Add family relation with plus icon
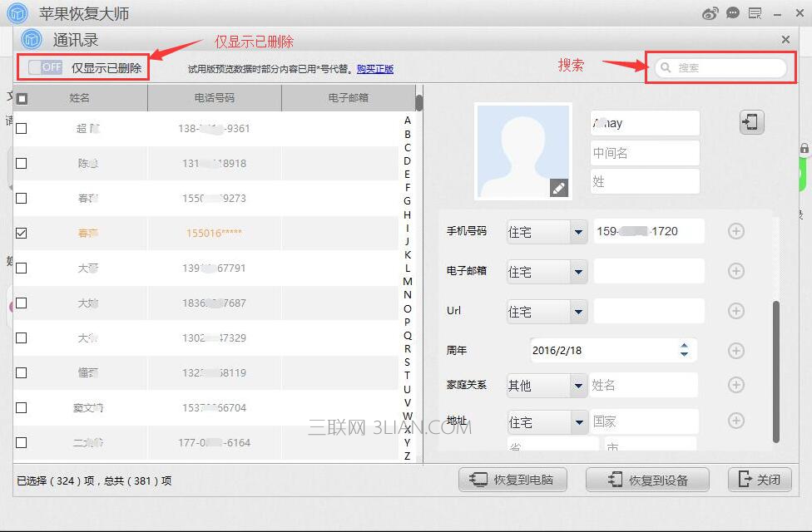 (x=735, y=385)
